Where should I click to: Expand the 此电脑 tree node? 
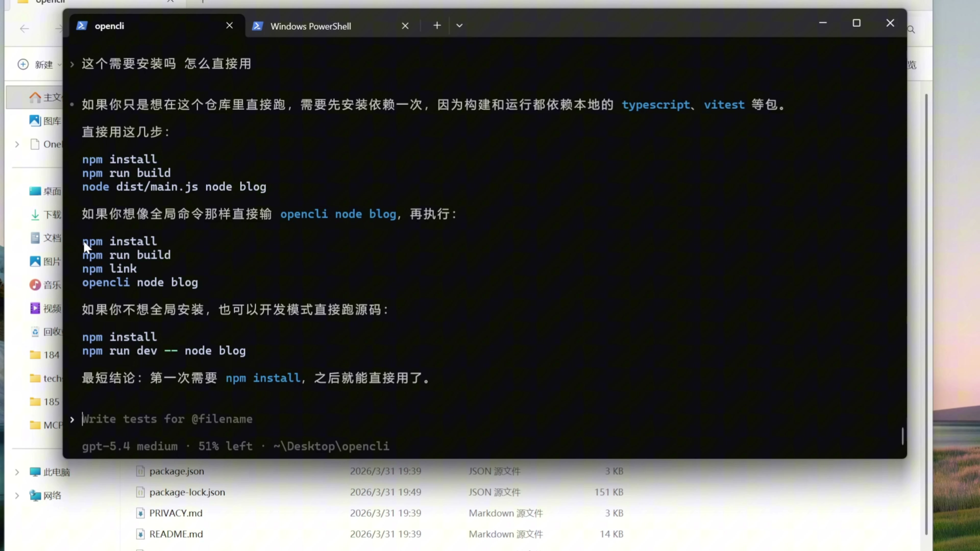point(17,472)
